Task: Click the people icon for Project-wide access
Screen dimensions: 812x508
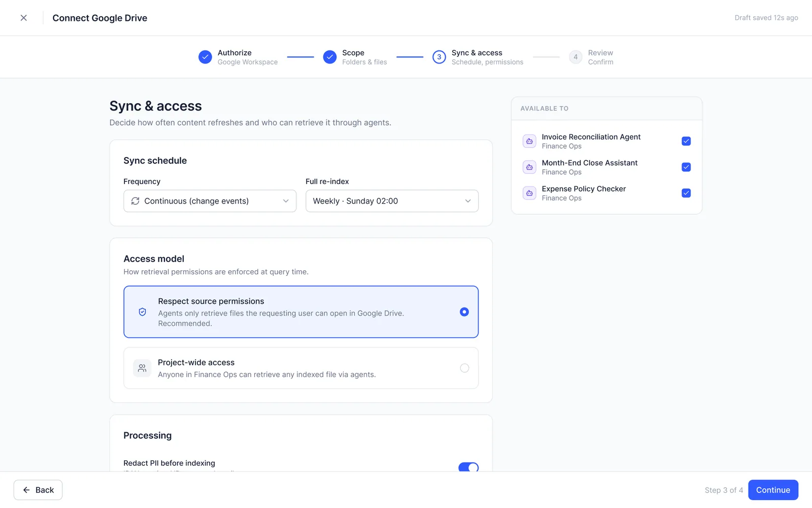Action: [x=142, y=368]
